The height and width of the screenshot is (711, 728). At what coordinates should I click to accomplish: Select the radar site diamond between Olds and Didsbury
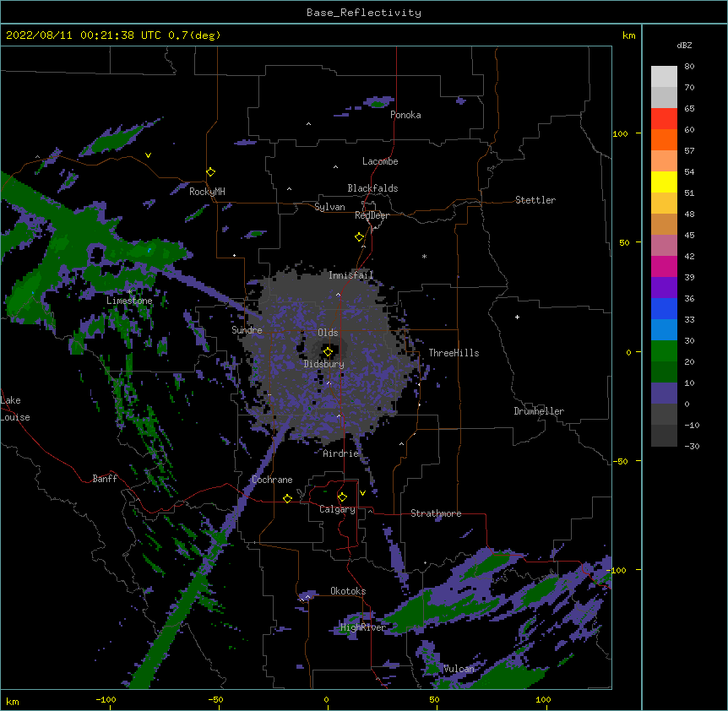point(328,352)
